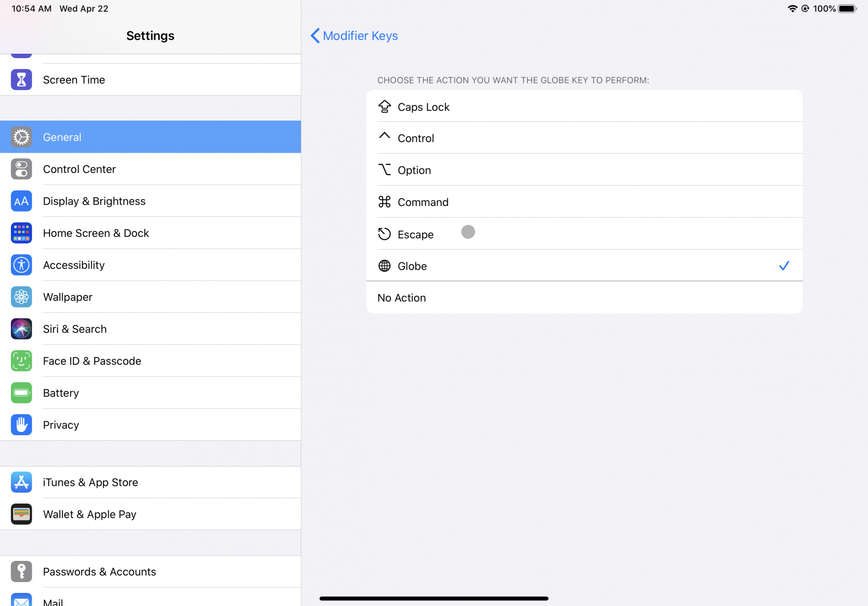868x606 pixels.
Task: Tap the 10:54 AM clock
Action: coord(32,9)
